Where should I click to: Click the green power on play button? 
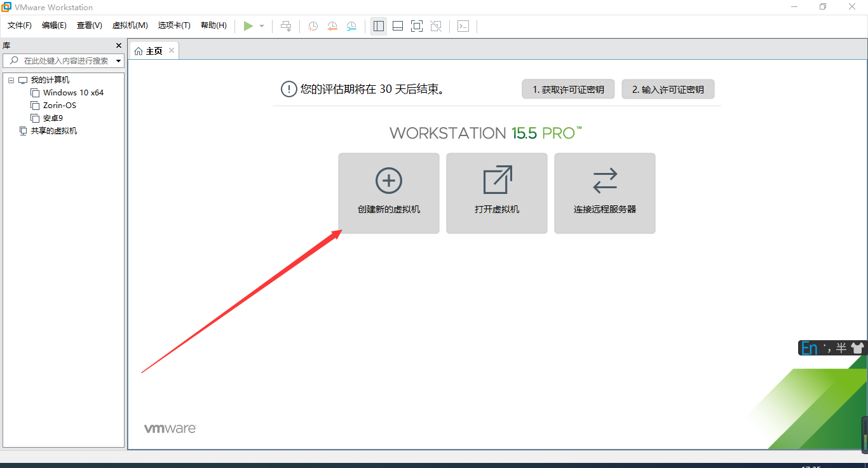(x=248, y=26)
